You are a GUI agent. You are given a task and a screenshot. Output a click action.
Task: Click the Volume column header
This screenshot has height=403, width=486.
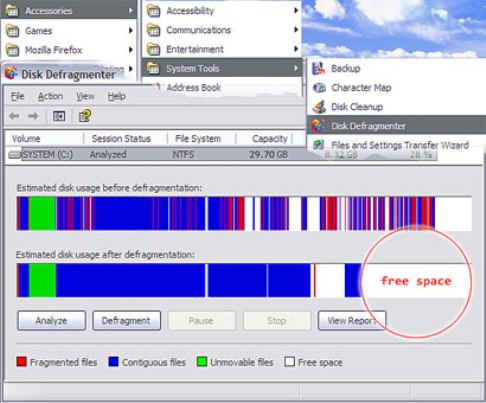[44, 138]
